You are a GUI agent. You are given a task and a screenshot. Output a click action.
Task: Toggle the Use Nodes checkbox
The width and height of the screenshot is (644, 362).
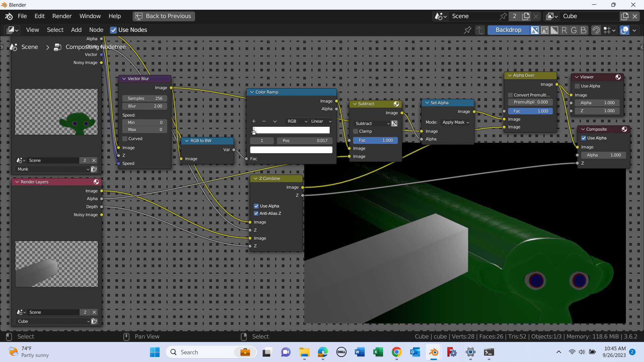pyautogui.click(x=113, y=30)
